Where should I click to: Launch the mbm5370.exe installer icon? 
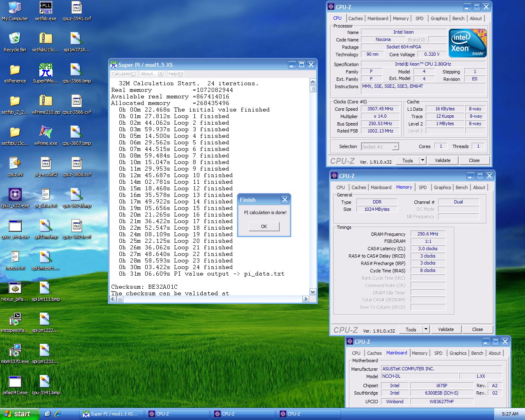click(15, 354)
